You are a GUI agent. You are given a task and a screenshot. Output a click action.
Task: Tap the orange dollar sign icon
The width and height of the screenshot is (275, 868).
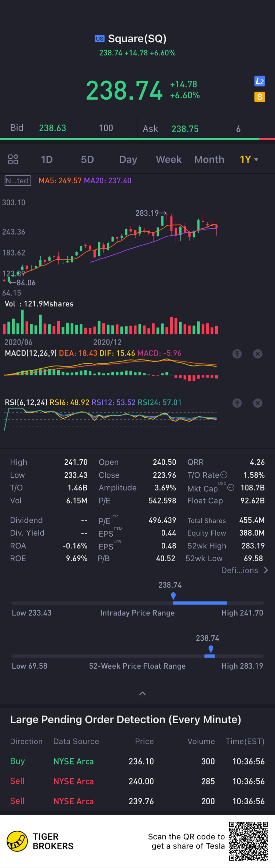[260, 97]
